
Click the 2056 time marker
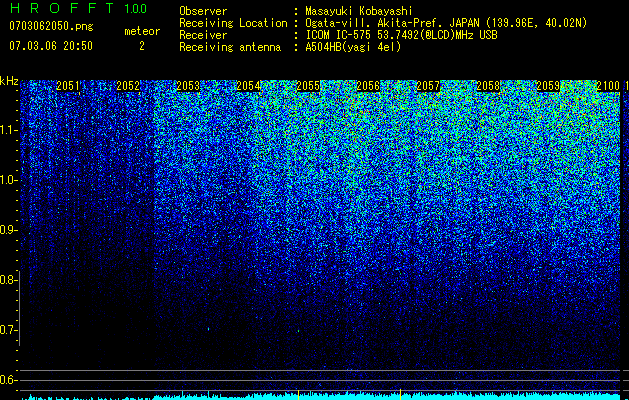(368, 86)
